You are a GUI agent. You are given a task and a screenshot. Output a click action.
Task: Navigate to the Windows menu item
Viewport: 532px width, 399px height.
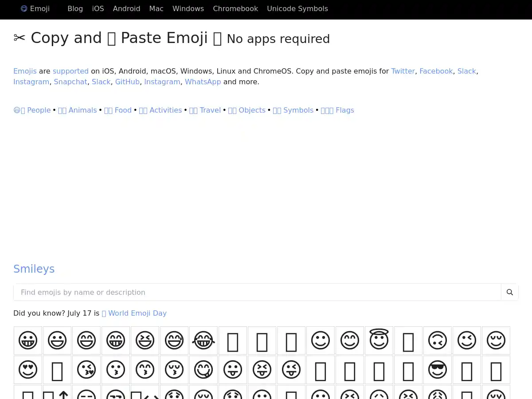188,8
